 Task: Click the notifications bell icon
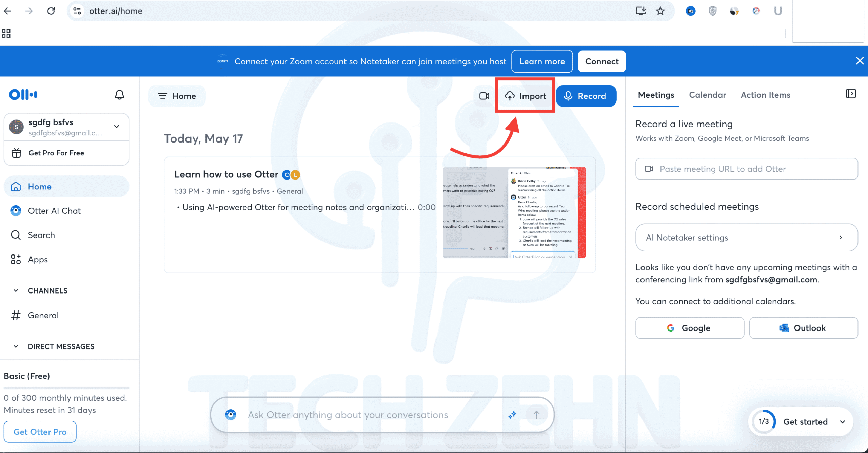(x=119, y=95)
